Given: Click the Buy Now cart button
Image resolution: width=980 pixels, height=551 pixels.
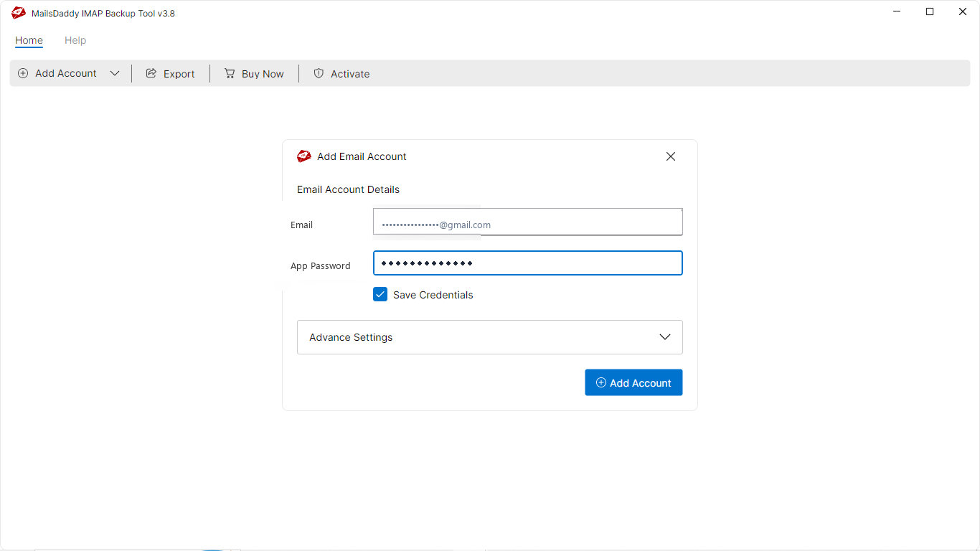Looking at the screenshot, I should (x=254, y=73).
